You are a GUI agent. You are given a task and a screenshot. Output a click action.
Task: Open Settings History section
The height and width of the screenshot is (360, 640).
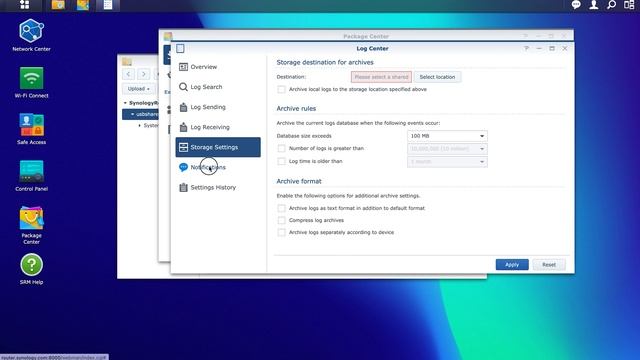pyautogui.click(x=218, y=187)
